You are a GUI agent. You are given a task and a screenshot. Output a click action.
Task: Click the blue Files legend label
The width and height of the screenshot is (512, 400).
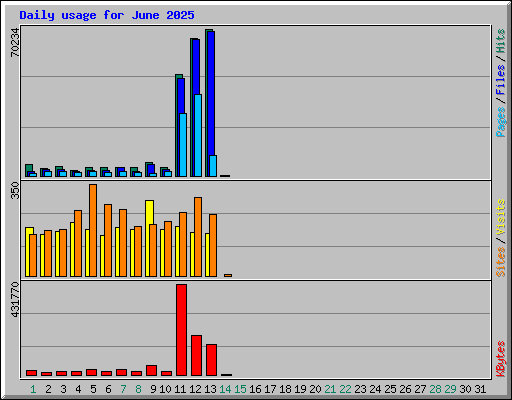click(501, 80)
